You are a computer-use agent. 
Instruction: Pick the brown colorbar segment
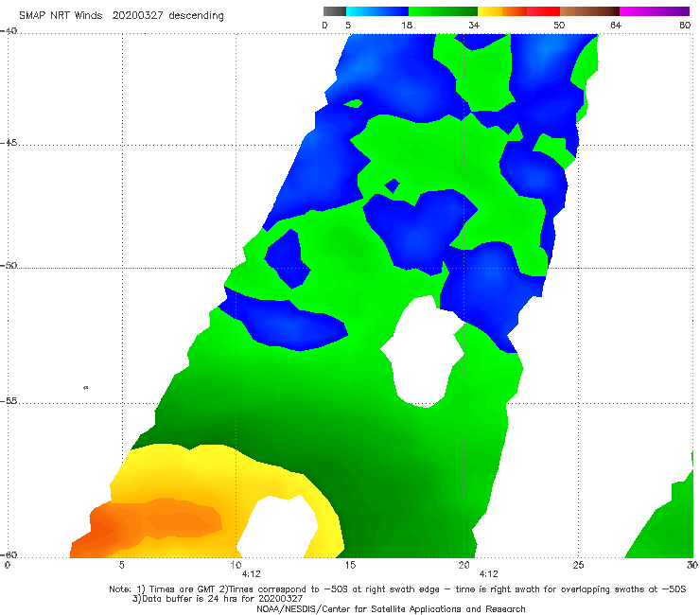pos(589,11)
